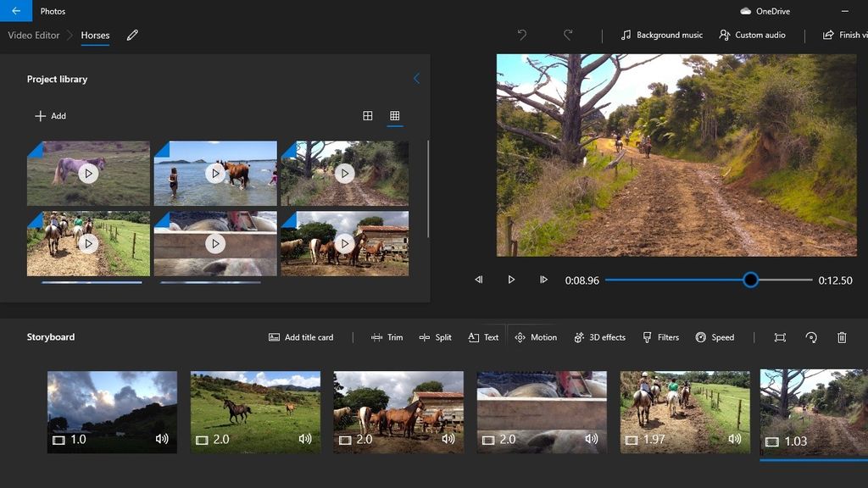868x488 pixels.
Task: Select the Split tool
Action: (x=436, y=337)
